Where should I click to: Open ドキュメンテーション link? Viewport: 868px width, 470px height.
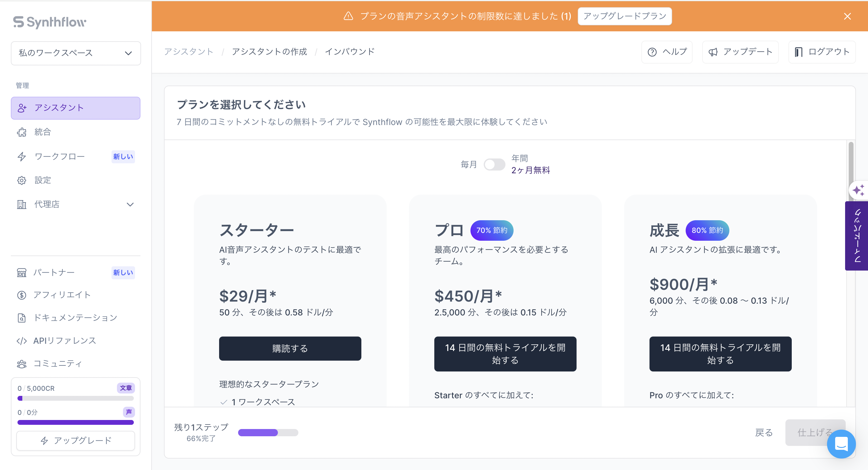pyautogui.click(x=76, y=318)
